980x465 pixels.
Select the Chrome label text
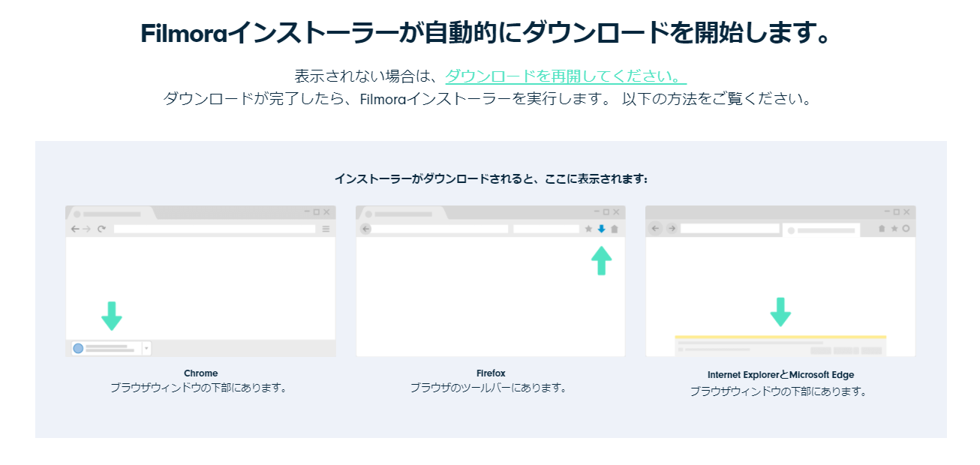click(200, 373)
